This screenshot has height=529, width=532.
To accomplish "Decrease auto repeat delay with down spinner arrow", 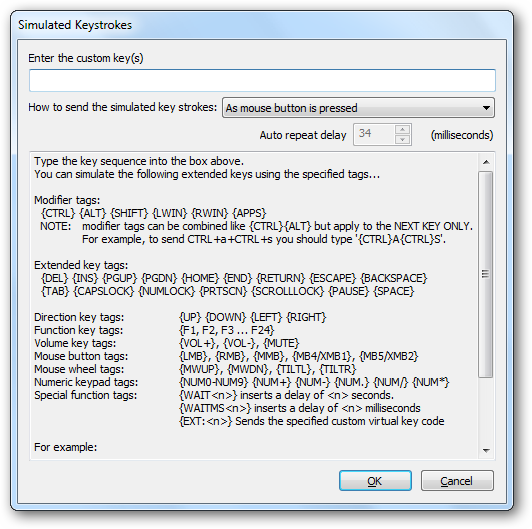I will [x=402, y=139].
